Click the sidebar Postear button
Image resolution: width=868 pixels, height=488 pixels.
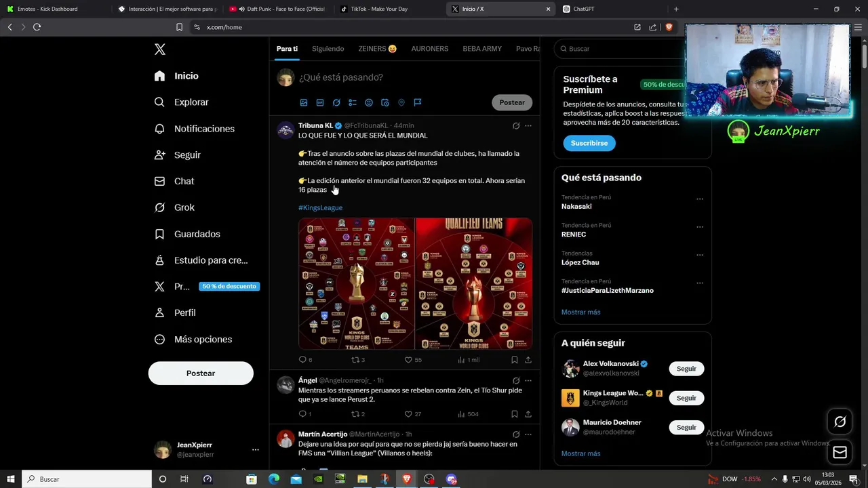pos(201,373)
